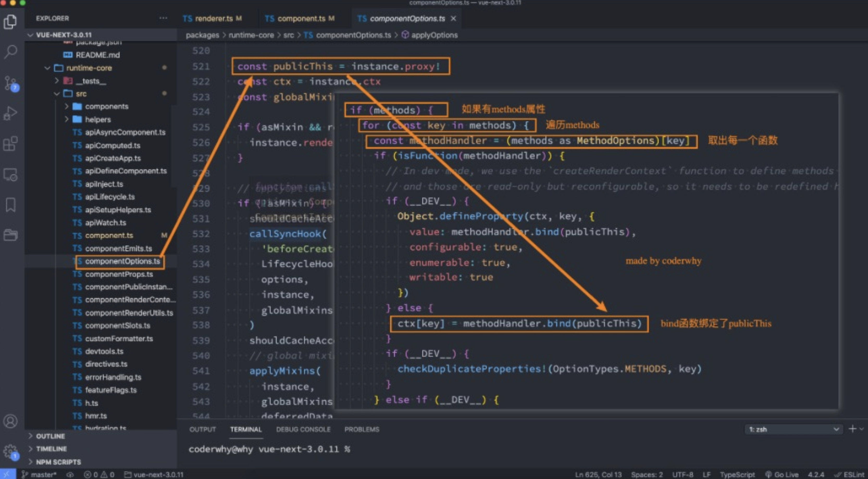Click runtime-core breadcrumb segment
Screen dimensions: 868x479
point(251,35)
